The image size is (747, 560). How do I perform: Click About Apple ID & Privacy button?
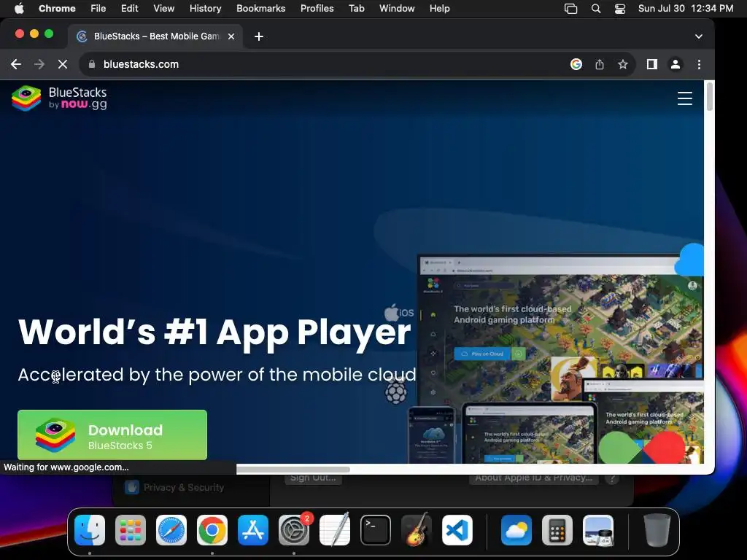point(533,478)
